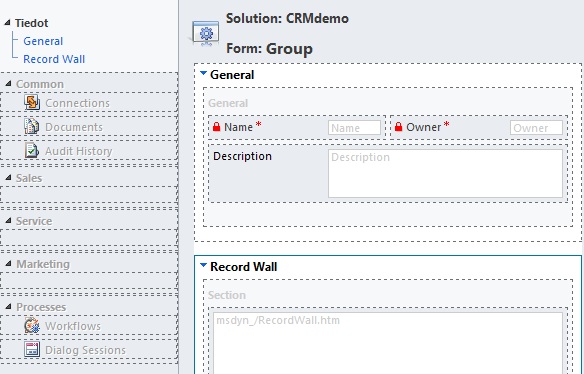Select the msdyn_/RecordWall.htm web resource
This screenshot has height=374, width=584.
(x=388, y=343)
